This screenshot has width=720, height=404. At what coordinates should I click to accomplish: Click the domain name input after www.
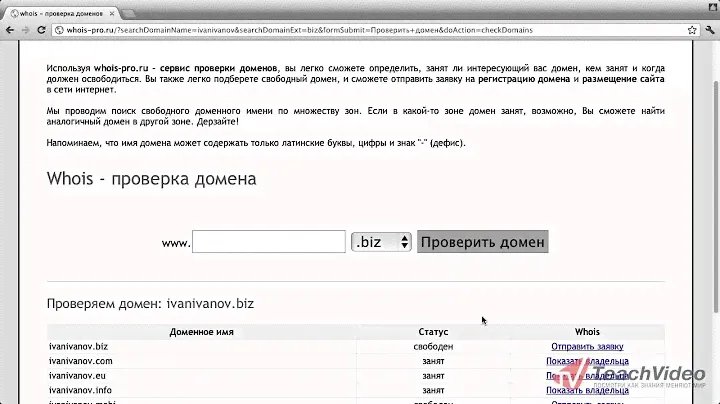(268, 242)
